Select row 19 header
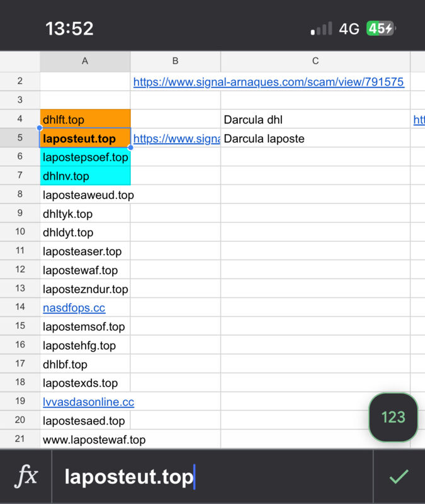 20,401
